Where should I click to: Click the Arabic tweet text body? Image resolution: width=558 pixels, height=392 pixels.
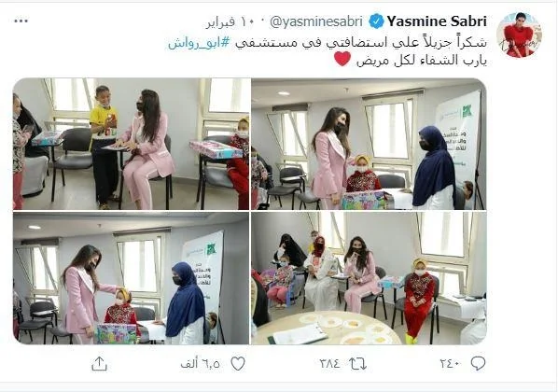tap(328, 51)
